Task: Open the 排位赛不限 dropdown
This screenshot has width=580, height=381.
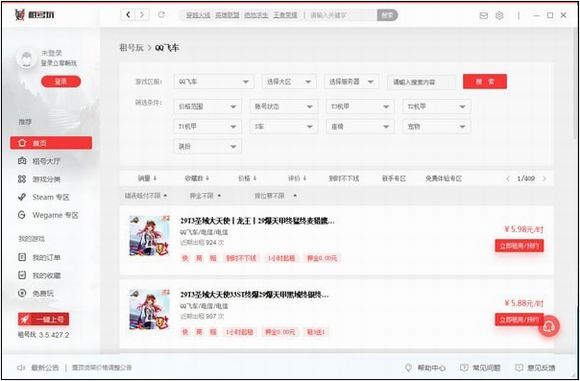Action: (x=276, y=196)
